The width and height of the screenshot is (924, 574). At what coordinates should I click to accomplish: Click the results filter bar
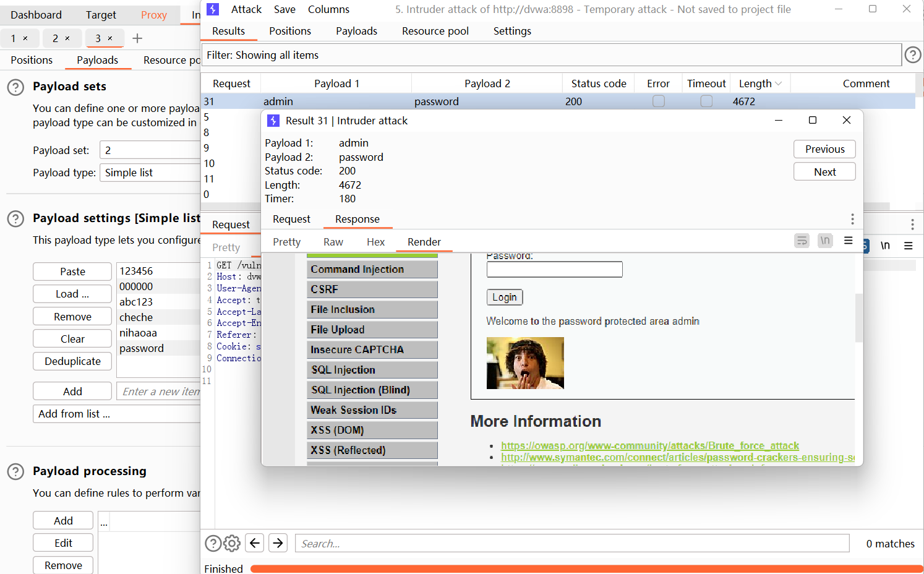[552, 55]
